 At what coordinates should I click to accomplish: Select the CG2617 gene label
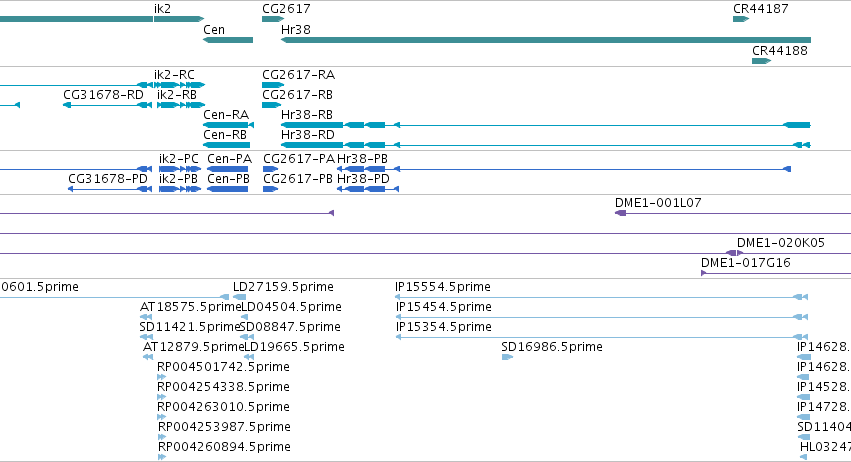click(x=286, y=9)
